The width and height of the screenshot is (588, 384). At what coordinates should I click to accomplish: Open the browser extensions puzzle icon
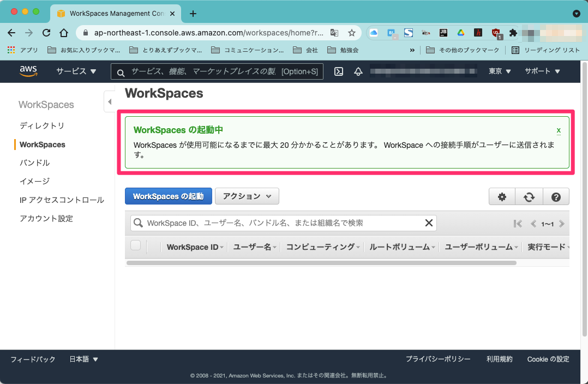tap(512, 33)
